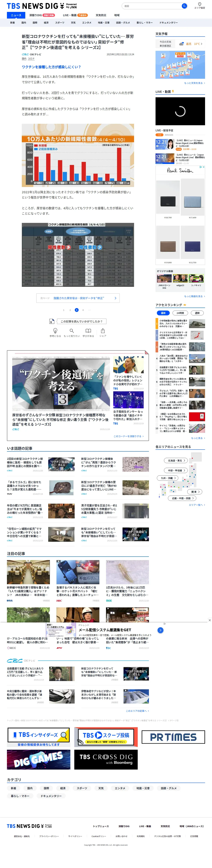
Task: Open 関東 area news
Action: click(195, 492)
